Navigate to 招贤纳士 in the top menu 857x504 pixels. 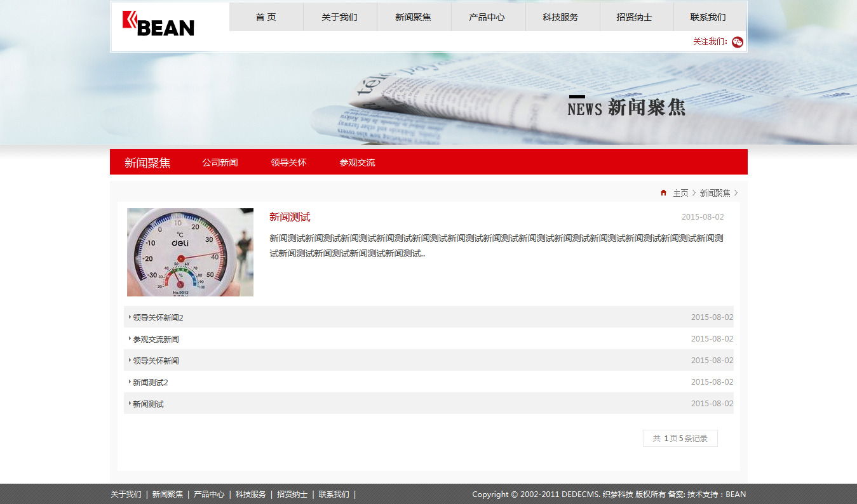[x=635, y=17]
